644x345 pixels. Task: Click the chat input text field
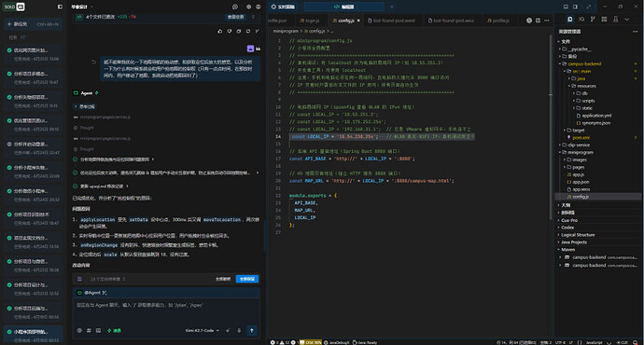166,311
